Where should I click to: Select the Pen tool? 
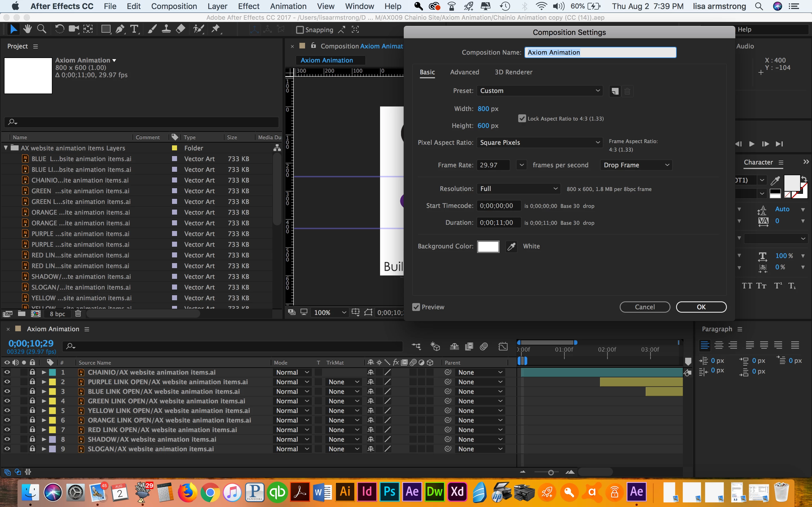[120, 30]
